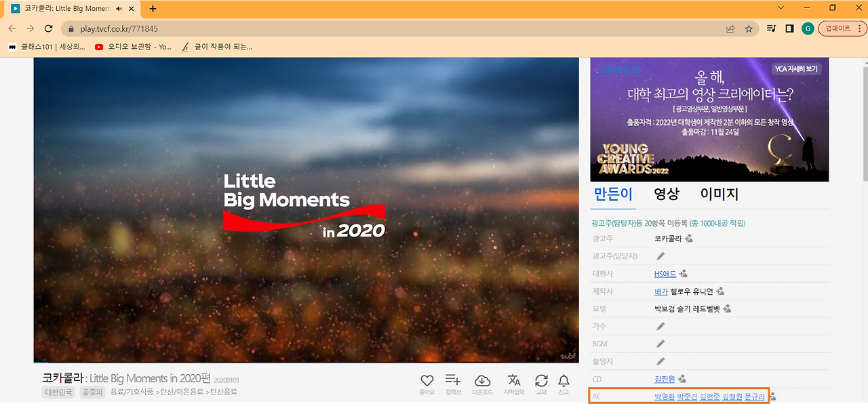This screenshot has width=868, height=404.
Task: Open the 자막입력 subtitle icon
Action: pos(514,380)
